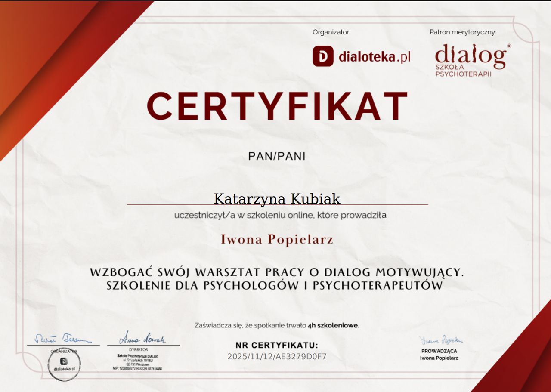
Task: Click the blue trainer signature above PROWADZĄCA
Action: (441, 340)
